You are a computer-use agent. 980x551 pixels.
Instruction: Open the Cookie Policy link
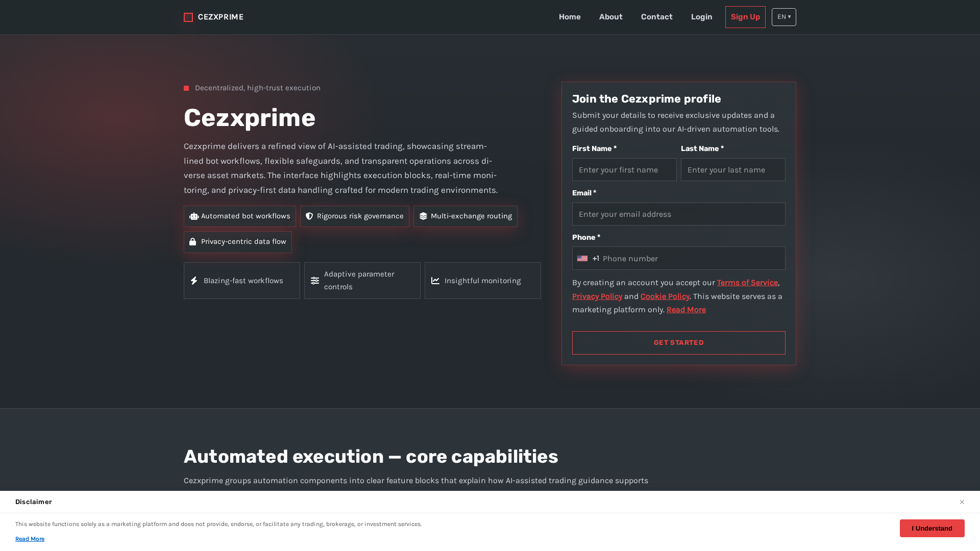(665, 296)
